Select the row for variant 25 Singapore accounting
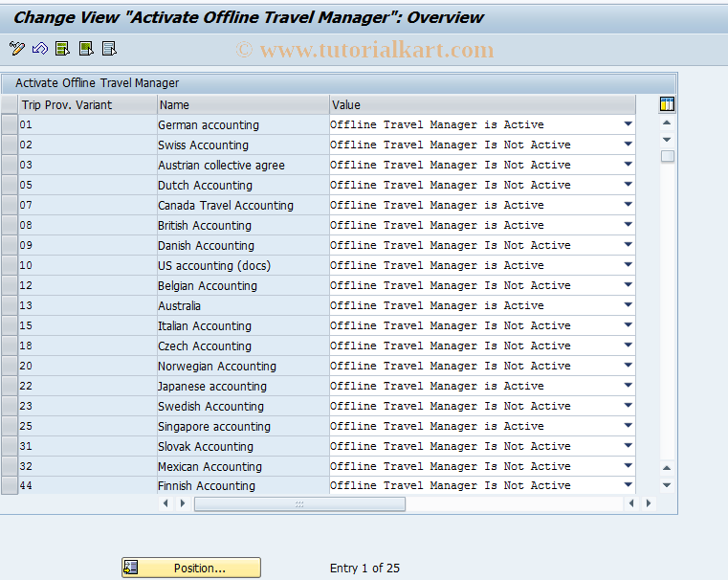 point(10,426)
